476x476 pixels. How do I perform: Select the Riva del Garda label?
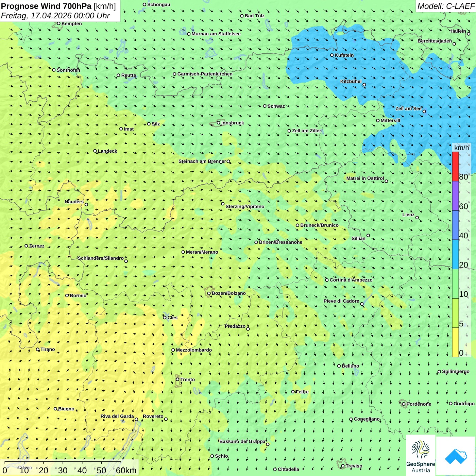coord(117,416)
